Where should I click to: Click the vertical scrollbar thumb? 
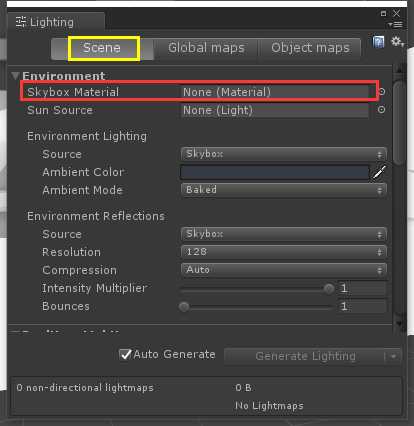click(x=399, y=122)
